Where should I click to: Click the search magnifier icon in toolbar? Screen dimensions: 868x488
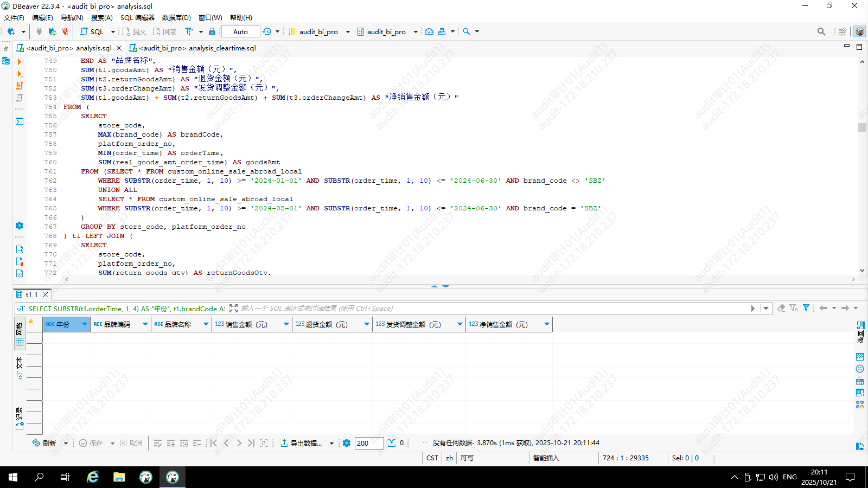[467, 31]
